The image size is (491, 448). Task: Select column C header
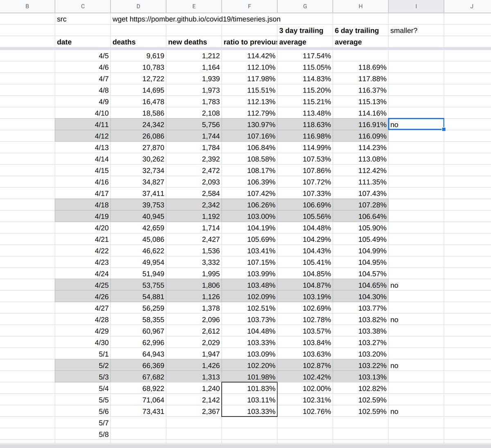tap(83, 6)
